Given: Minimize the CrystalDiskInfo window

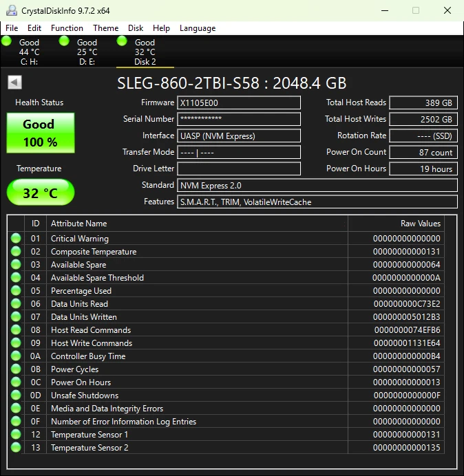Looking at the screenshot, I should point(385,10).
